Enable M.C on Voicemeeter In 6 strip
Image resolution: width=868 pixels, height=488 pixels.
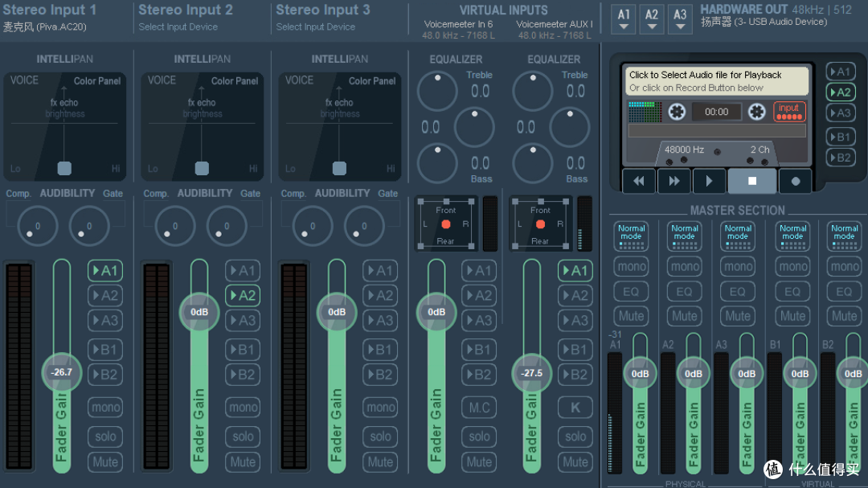click(479, 407)
